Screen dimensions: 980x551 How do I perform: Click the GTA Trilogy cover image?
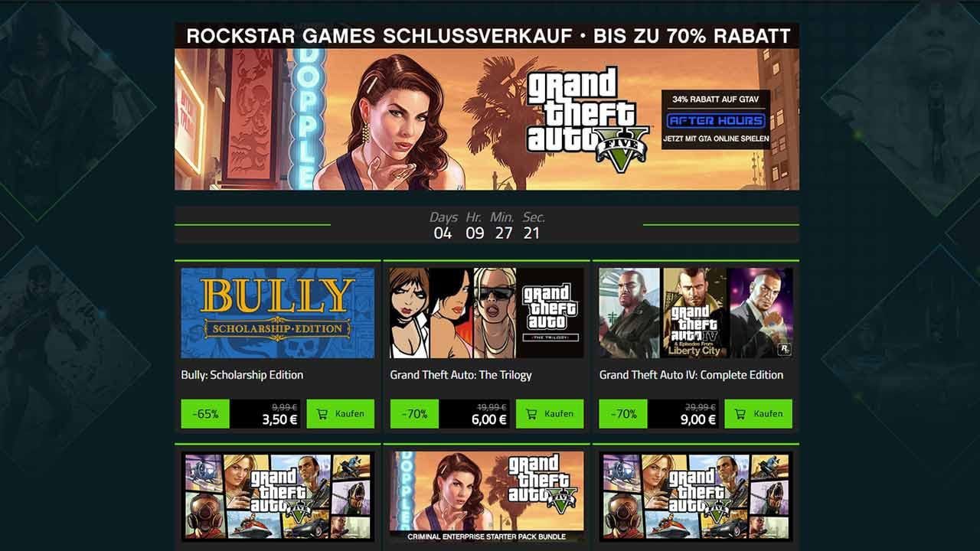click(487, 313)
